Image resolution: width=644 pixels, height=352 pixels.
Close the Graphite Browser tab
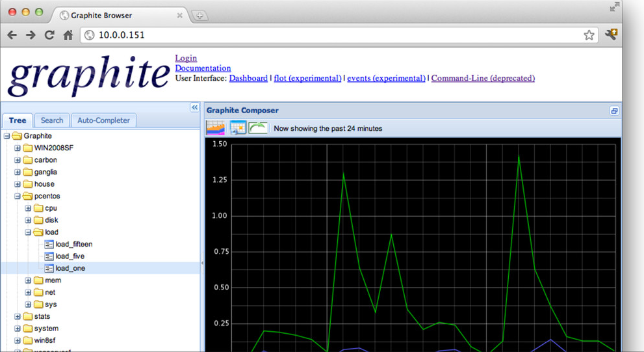click(x=179, y=15)
